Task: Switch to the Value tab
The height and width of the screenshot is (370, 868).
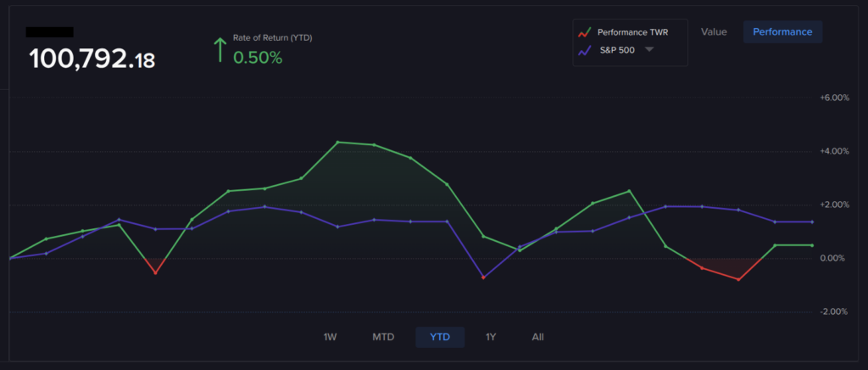Action: click(713, 31)
